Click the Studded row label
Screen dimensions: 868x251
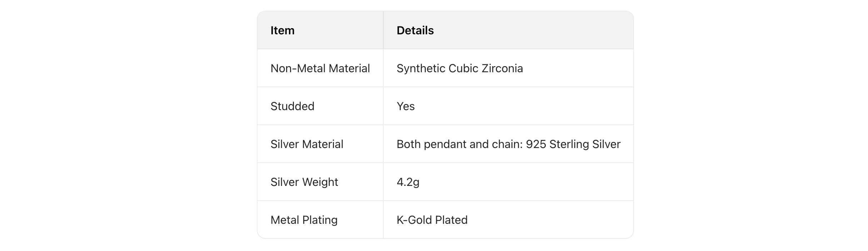pyautogui.click(x=292, y=106)
